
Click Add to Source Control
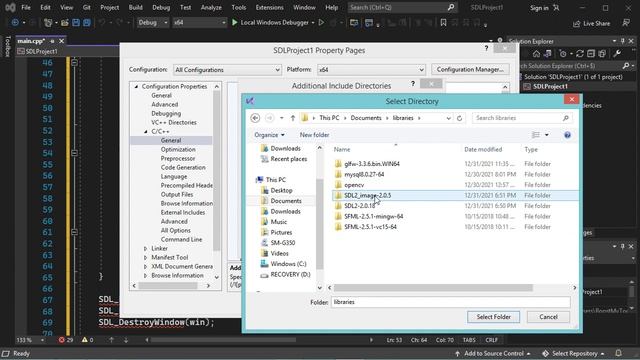tap(493, 353)
